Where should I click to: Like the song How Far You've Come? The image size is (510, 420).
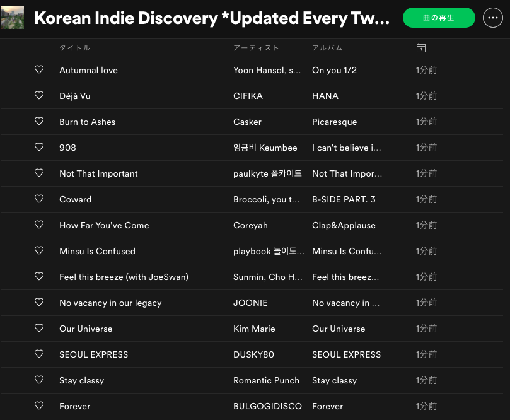39,225
